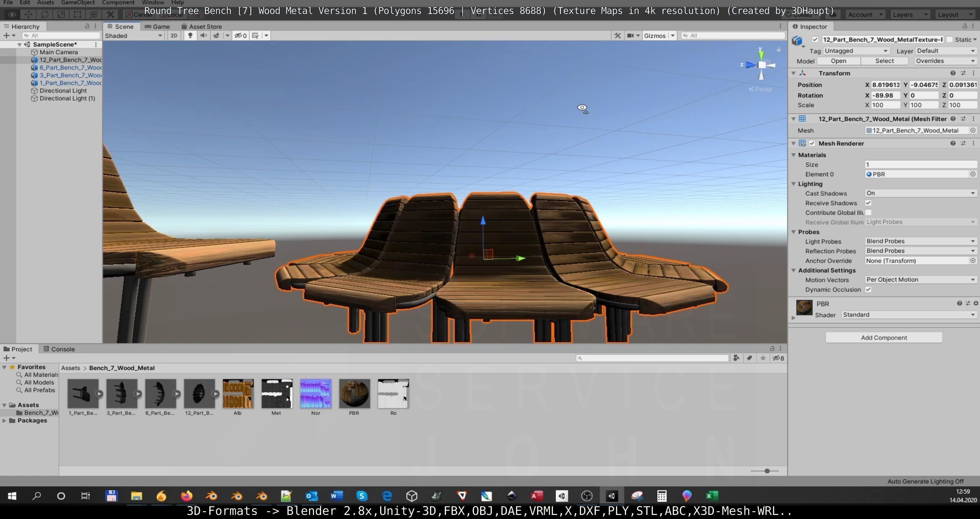Open Cast Shadows dropdown
The image size is (980, 519).
[x=921, y=193]
